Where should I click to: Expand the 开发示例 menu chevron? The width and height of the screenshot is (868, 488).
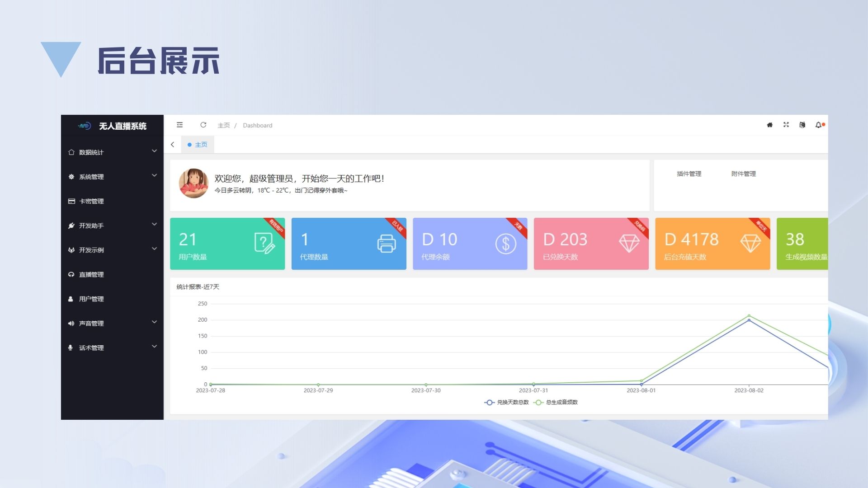click(154, 249)
